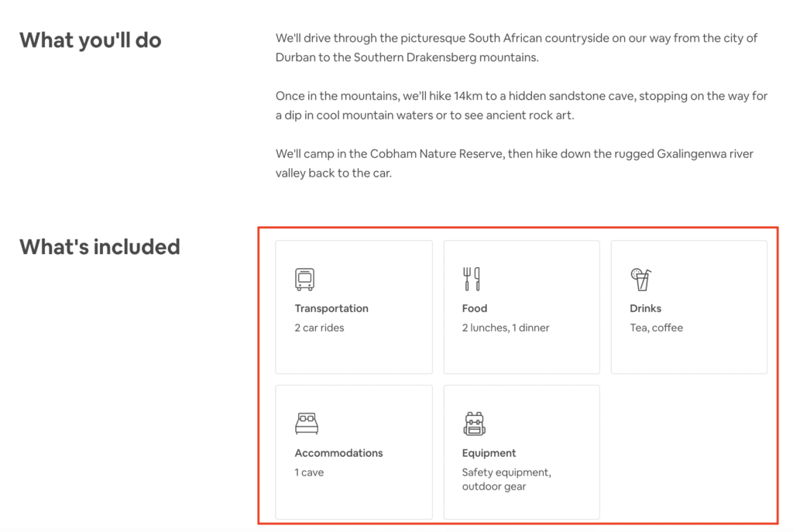Click the '2 car rides' text

pos(319,328)
